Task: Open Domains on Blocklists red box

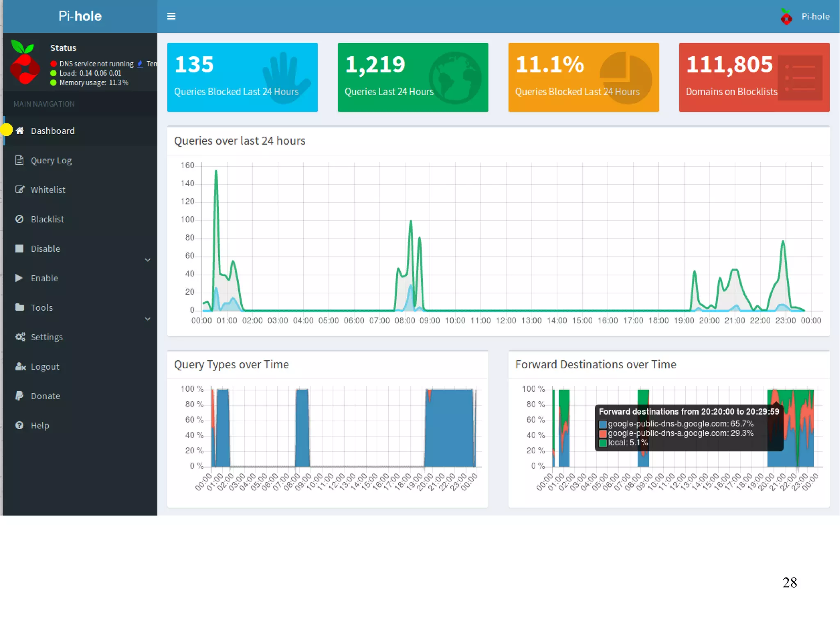Action: pos(754,77)
